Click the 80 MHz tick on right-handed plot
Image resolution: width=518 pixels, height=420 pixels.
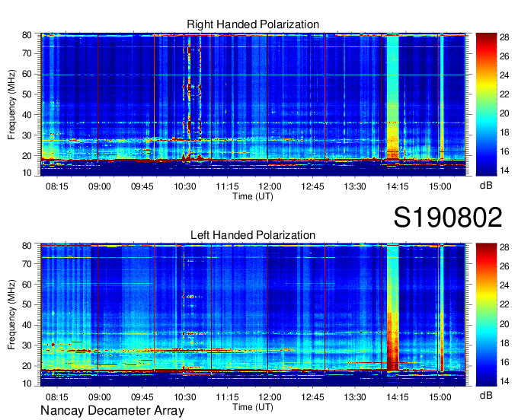(27, 35)
